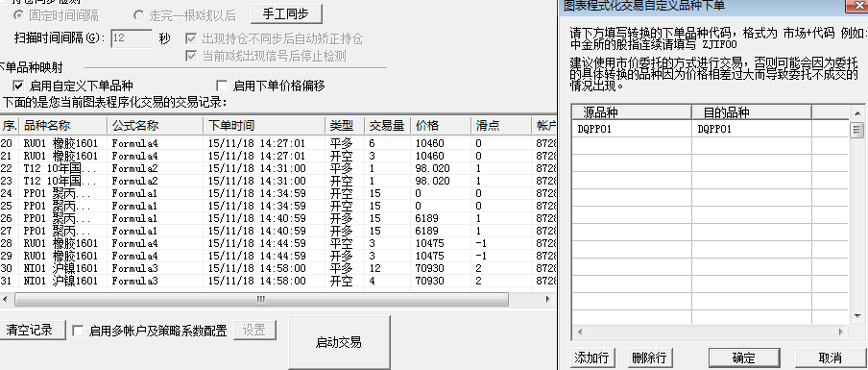
Task: Click the dialog grid scroll up arrow
Action: tap(857, 113)
